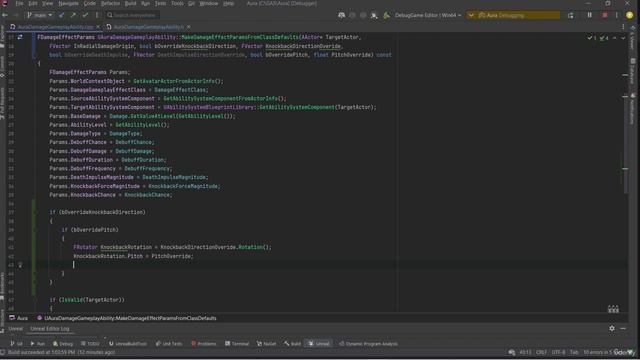This screenshot has width=640, height=360.
Task: Click the Update Project blue arrow icon
Action: point(62,15)
